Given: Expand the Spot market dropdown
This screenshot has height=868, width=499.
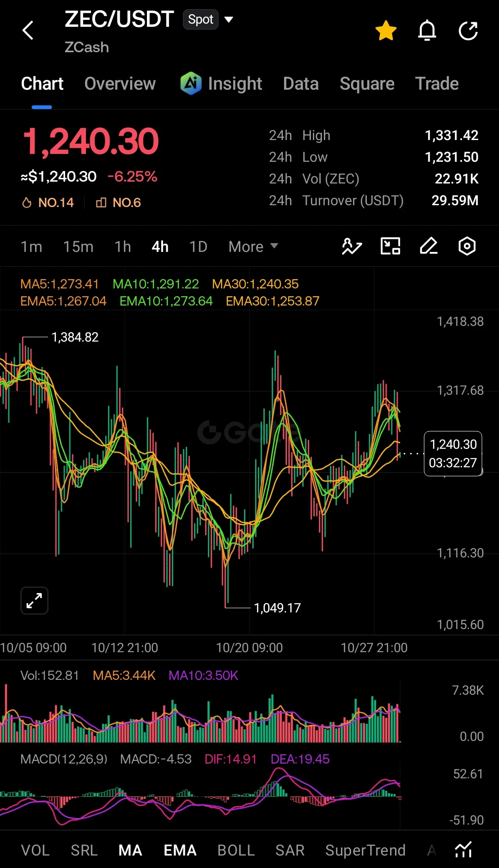Looking at the screenshot, I should click(x=208, y=19).
